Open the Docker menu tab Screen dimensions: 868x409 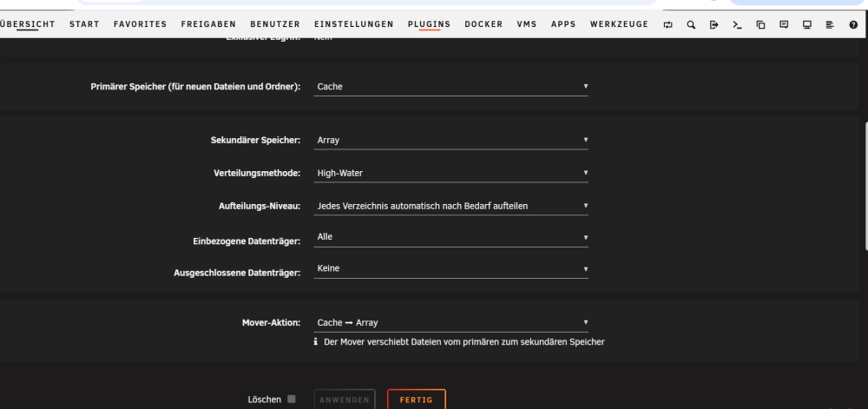coord(483,24)
